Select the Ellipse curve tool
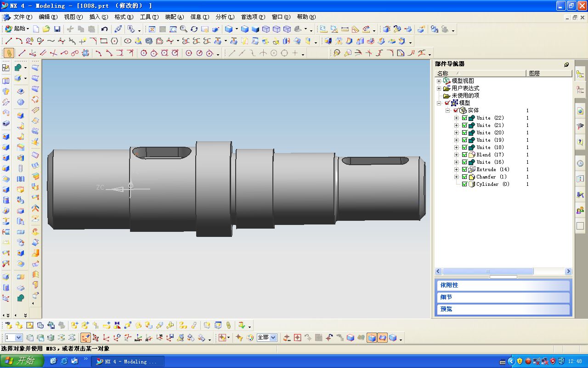Image resolution: width=588 pixels, height=368 pixels. pyautogui.click(x=128, y=41)
